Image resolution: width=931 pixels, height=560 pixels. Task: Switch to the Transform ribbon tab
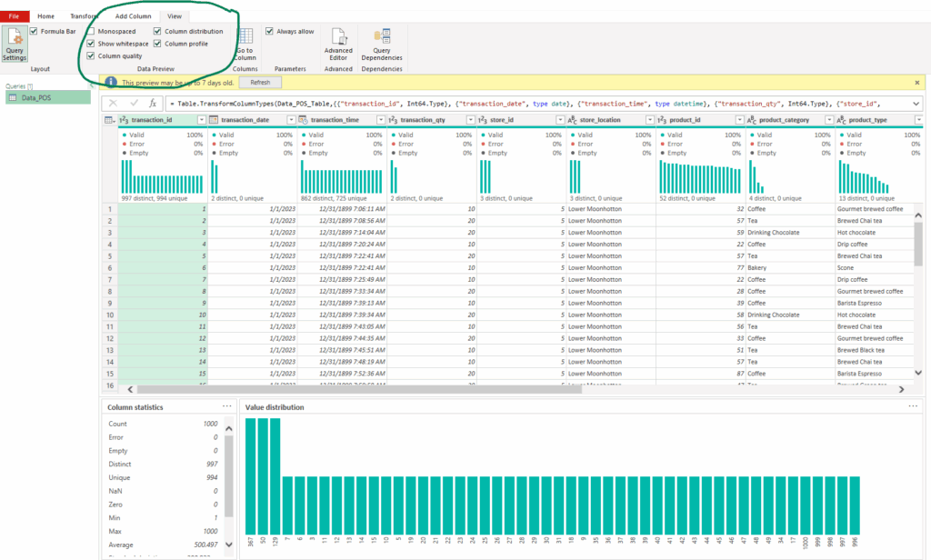click(84, 15)
